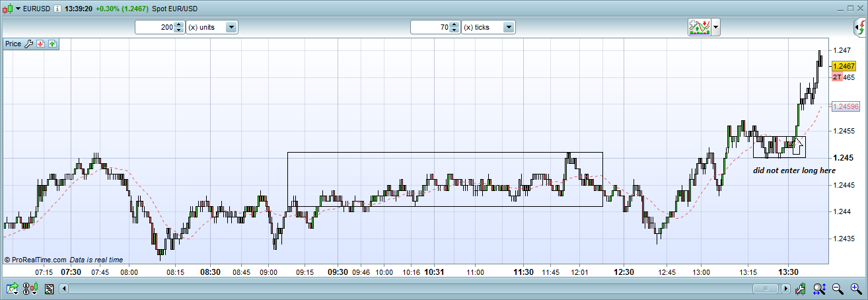Viewport: 868px width, 300px height.
Task: Expand the side trading panel tab
Action: [x=859, y=28]
